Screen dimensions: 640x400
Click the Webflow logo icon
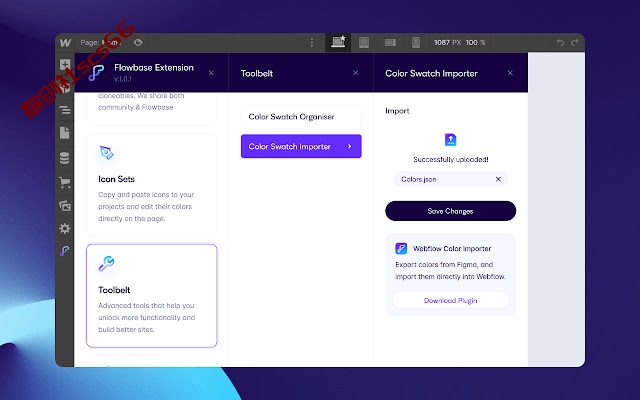pos(65,42)
